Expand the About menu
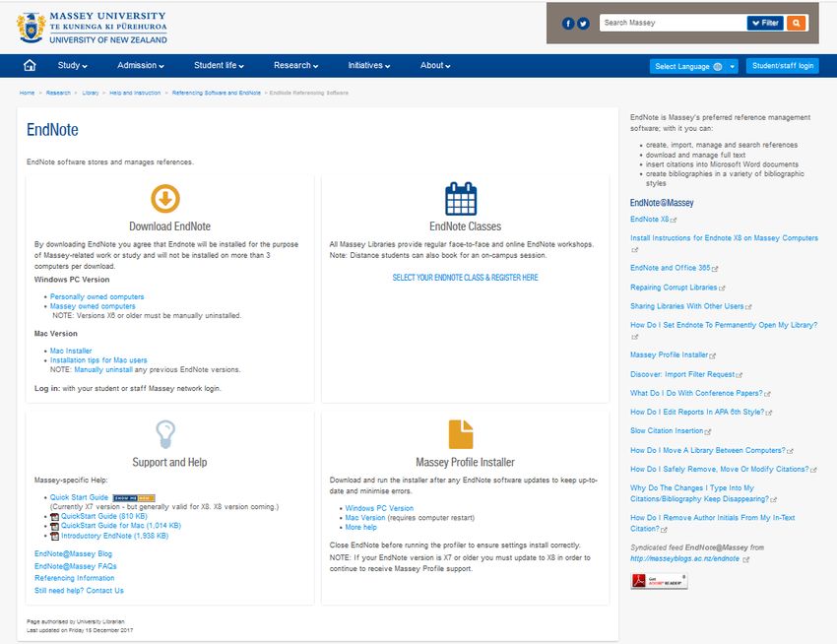The width and height of the screenshot is (837, 644). click(435, 65)
